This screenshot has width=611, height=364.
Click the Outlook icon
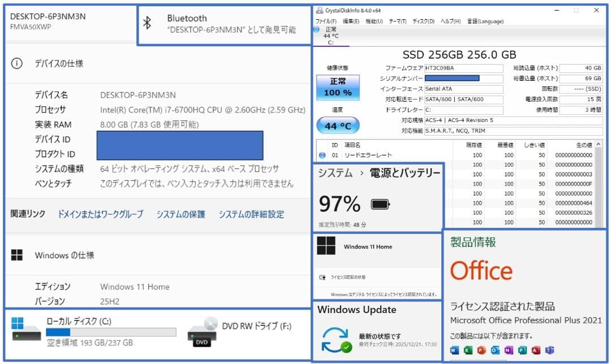494,350
